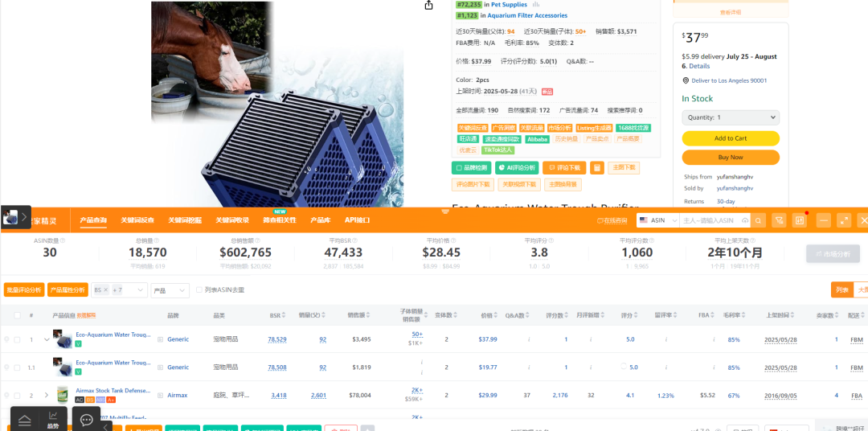868x431 pixels.
Task: Click the 品牌检测 green button
Action: 472,168
